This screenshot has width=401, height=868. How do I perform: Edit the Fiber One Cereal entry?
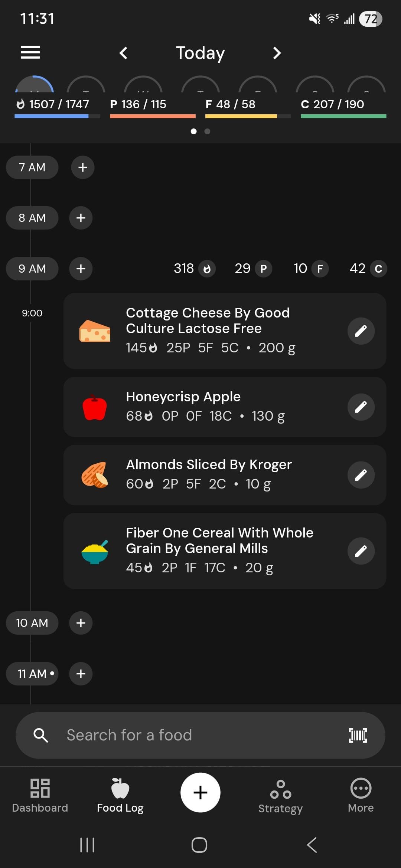(361, 551)
